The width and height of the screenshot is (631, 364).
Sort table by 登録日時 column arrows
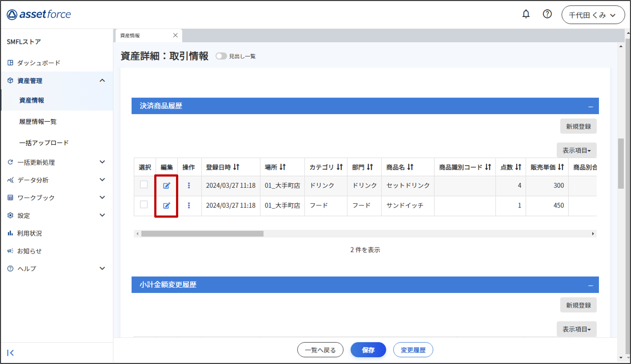pos(236,167)
